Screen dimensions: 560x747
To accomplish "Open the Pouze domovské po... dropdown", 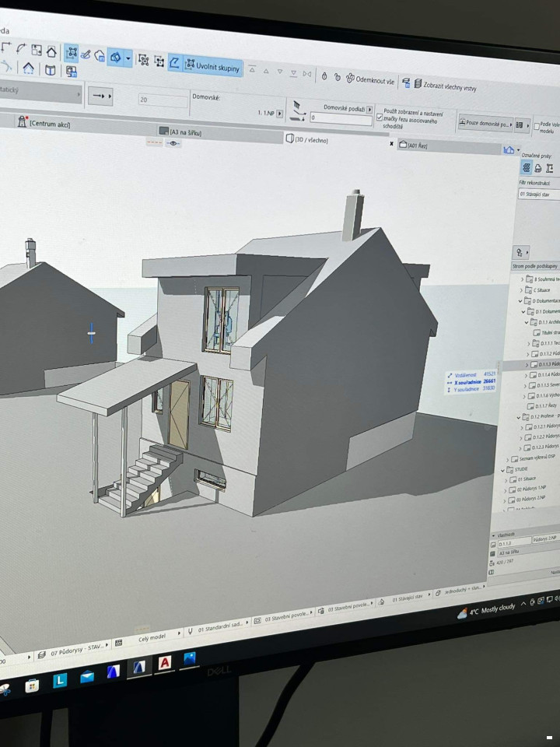I will click(x=485, y=124).
